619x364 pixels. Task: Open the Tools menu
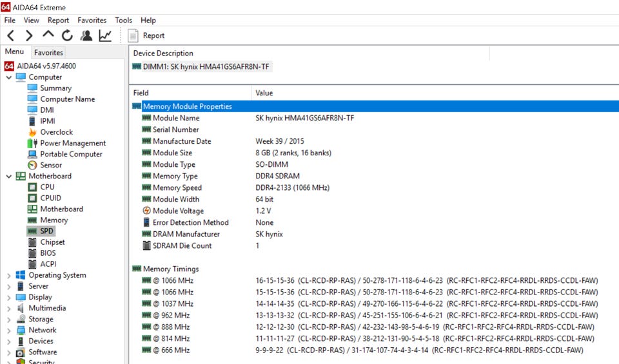point(124,20)
